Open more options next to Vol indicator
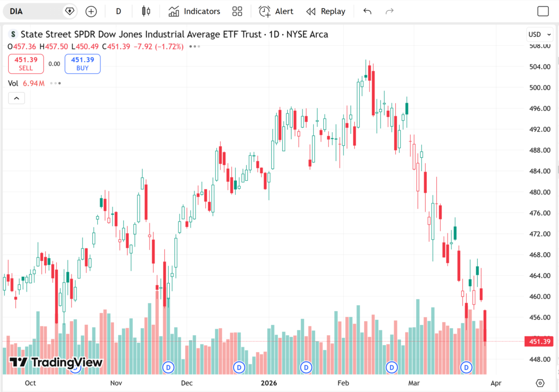 55,84
